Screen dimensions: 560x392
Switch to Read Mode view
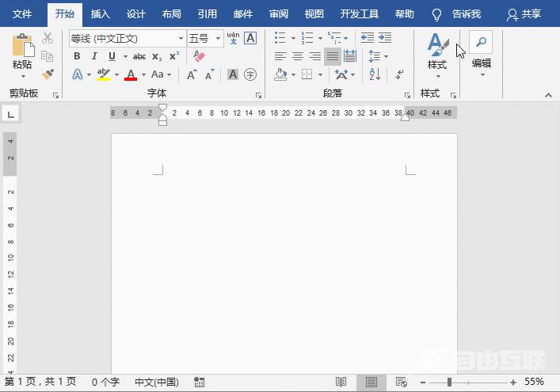(x=341, y=382)
